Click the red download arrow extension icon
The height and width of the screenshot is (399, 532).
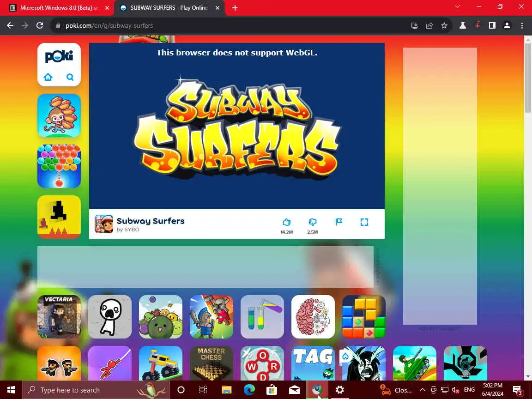tap(478, 25)
